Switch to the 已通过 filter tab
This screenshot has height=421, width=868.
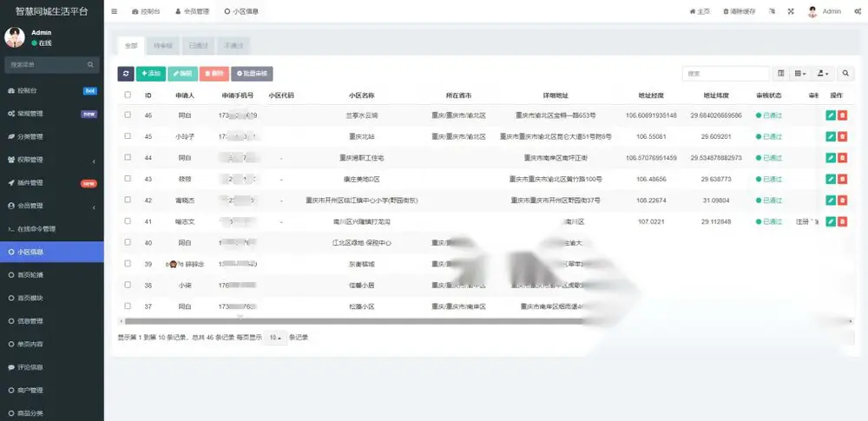[x=198, y=46]
